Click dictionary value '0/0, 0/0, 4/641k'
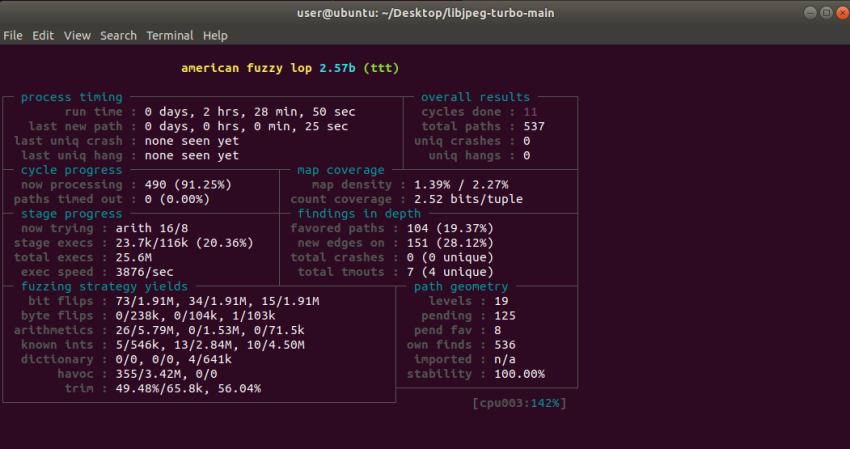This screenshot has width=850, height=449. point(173,360)
